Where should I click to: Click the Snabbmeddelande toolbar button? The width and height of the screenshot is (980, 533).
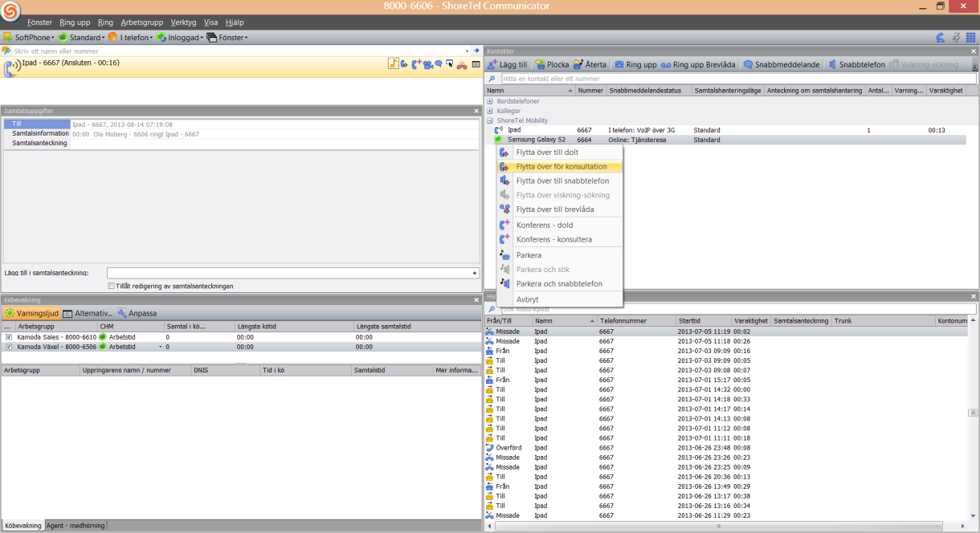coord(782,64)
